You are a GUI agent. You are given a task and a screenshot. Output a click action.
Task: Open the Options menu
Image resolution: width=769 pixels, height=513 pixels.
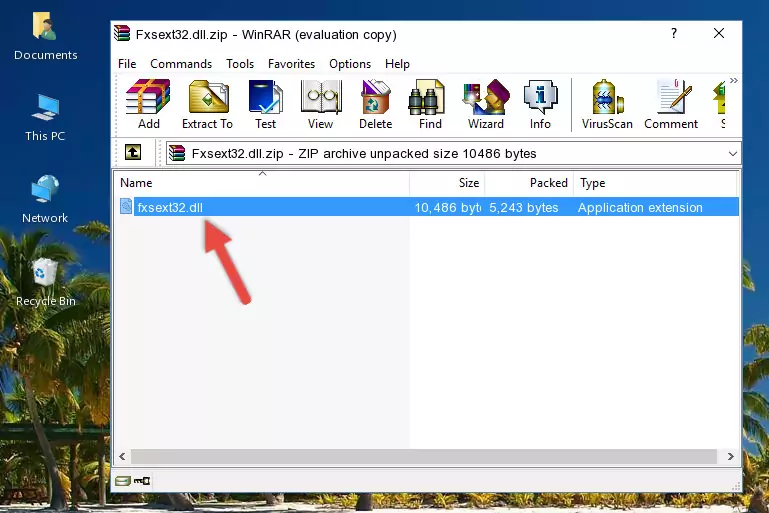(x=350, y=64)
